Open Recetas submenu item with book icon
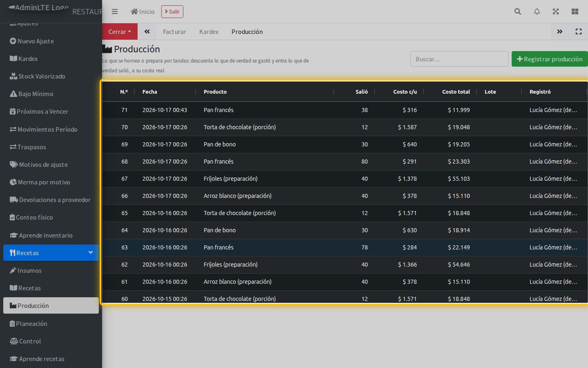588x368 pixels. pos(51,288)
